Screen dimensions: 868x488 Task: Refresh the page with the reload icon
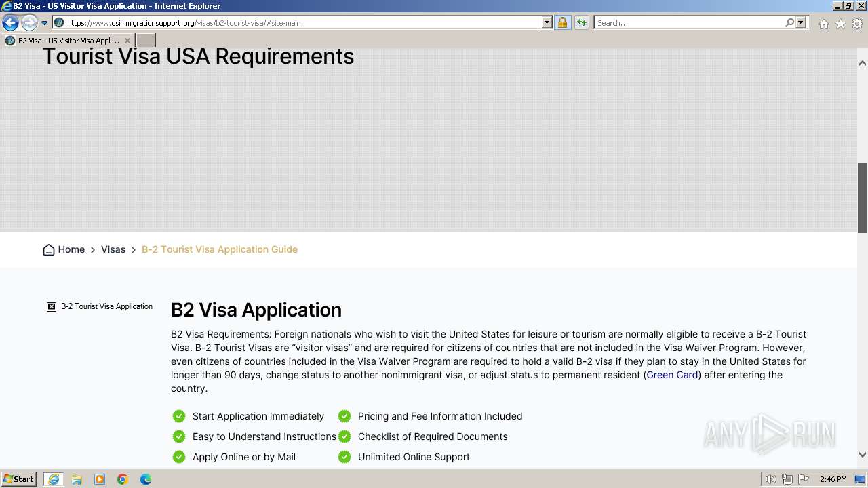(581, 23)
